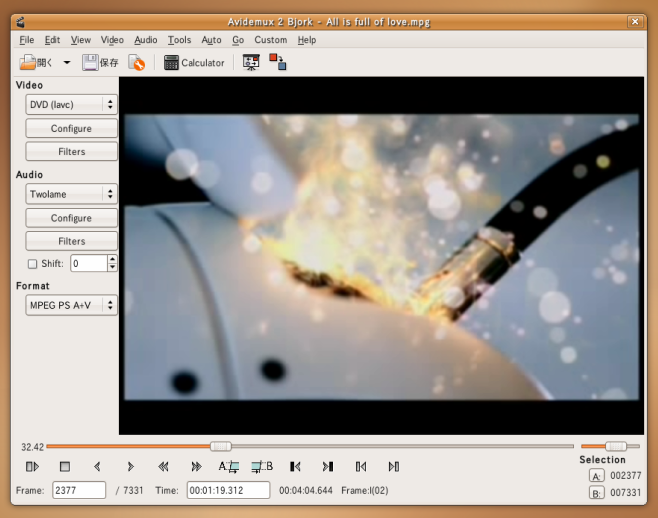
Task: Go to the last frame
Action: click(394, 466)
